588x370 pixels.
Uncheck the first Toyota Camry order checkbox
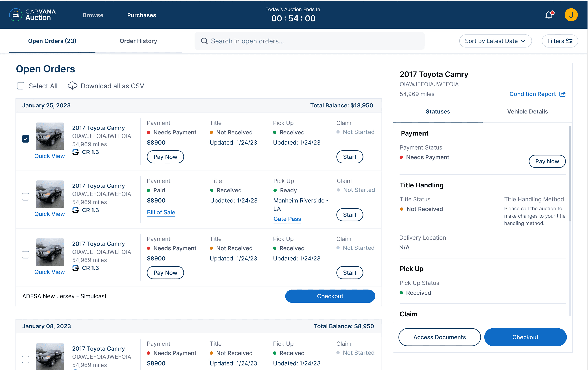[x=25, y=139]
